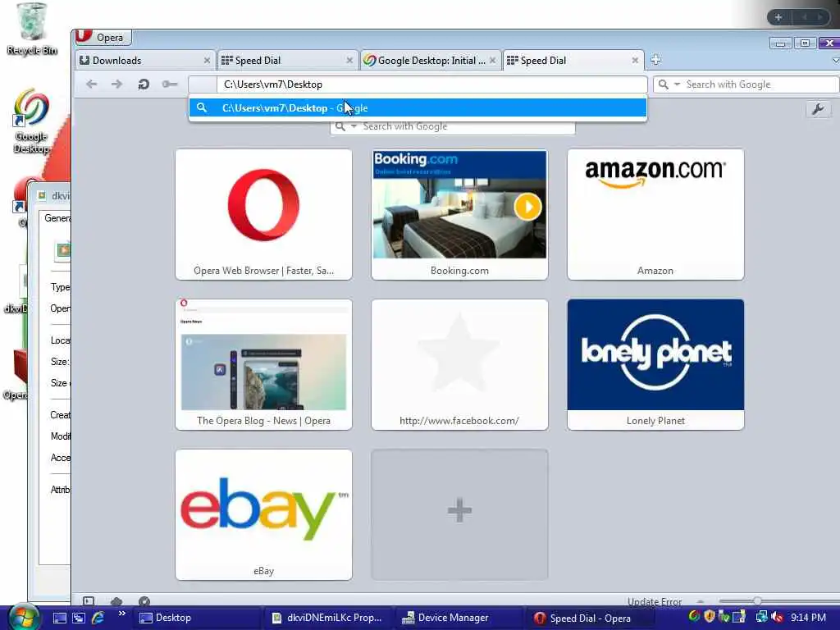Close the Google Desktop tab
The height and width of the screenshot is (630, 840).
click(492, 61)
